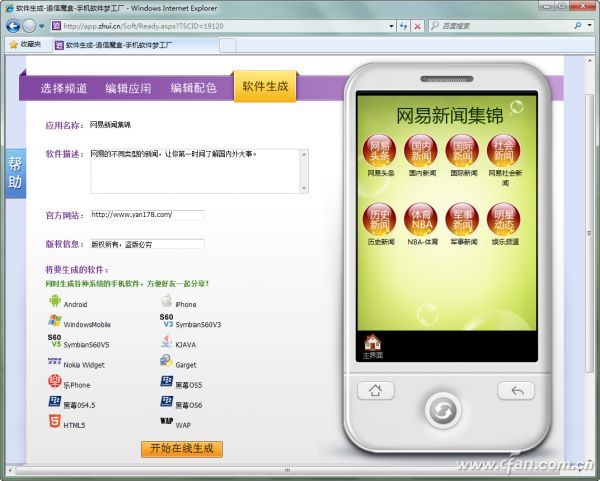Click the address bar refresh icon
Image resolution: width=600 pixels, height=481 pixels.
pyautogui.click(x=403, y=26)
